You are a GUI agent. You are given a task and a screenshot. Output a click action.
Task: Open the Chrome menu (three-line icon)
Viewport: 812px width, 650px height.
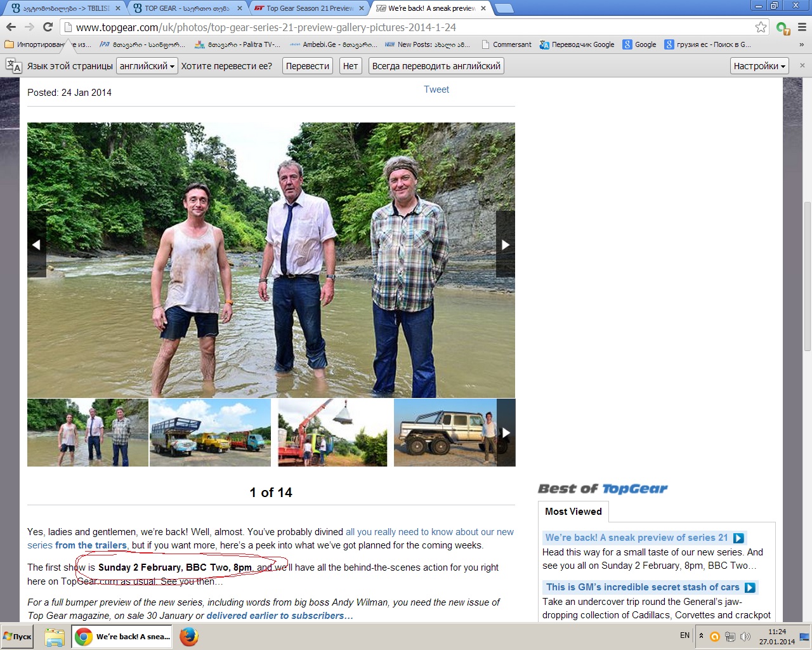[x=802, y=27]
